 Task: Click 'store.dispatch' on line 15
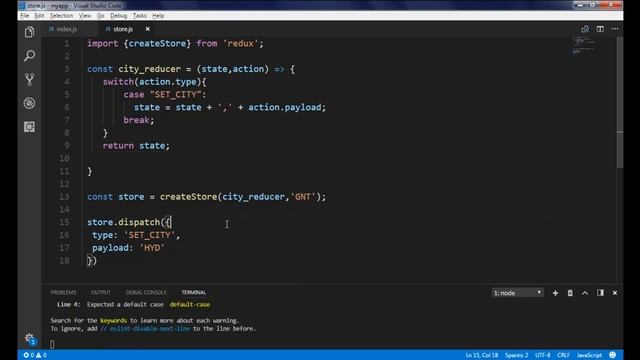[123, 222]
